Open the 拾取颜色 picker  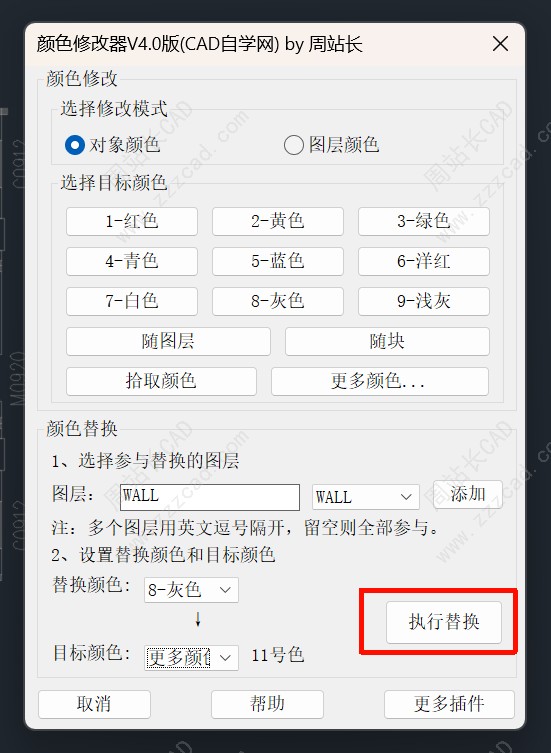click(161, 381)
